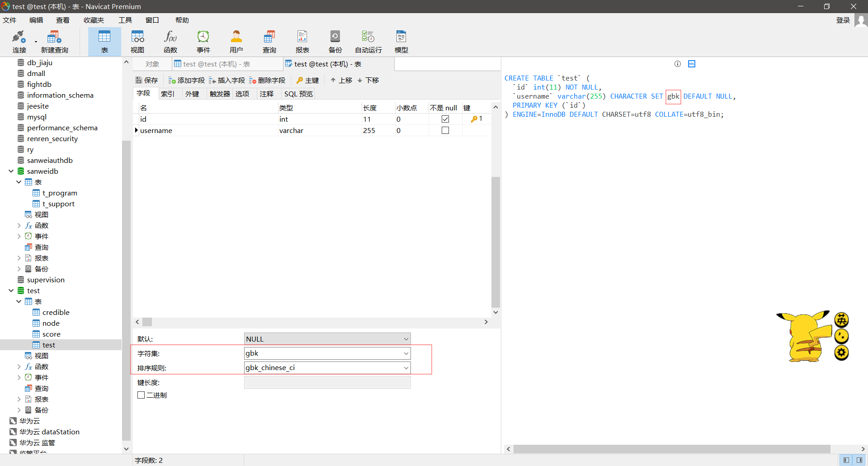868x466 pixels.
Task: Open the 工具 tools menu
Action: pyautogui.click(x=125, y=20)
